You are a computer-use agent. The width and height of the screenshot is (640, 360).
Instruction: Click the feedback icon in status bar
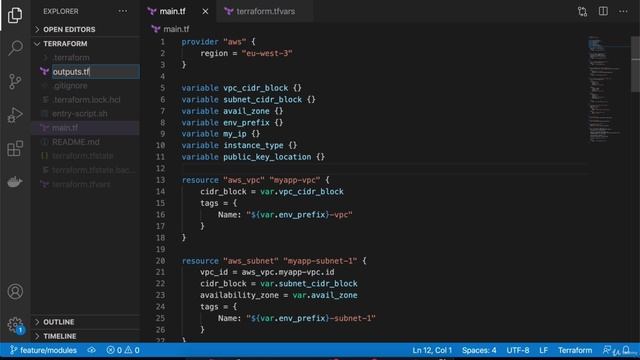coord(607,350)
